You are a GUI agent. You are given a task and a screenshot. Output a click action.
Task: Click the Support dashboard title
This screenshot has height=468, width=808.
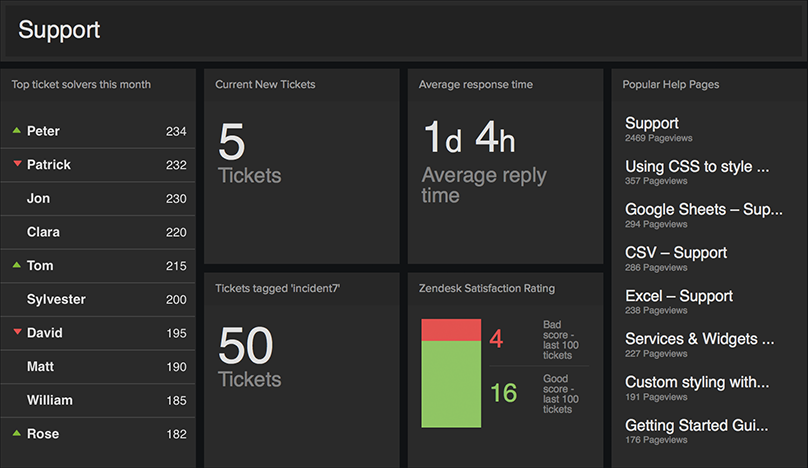(59, 30)
